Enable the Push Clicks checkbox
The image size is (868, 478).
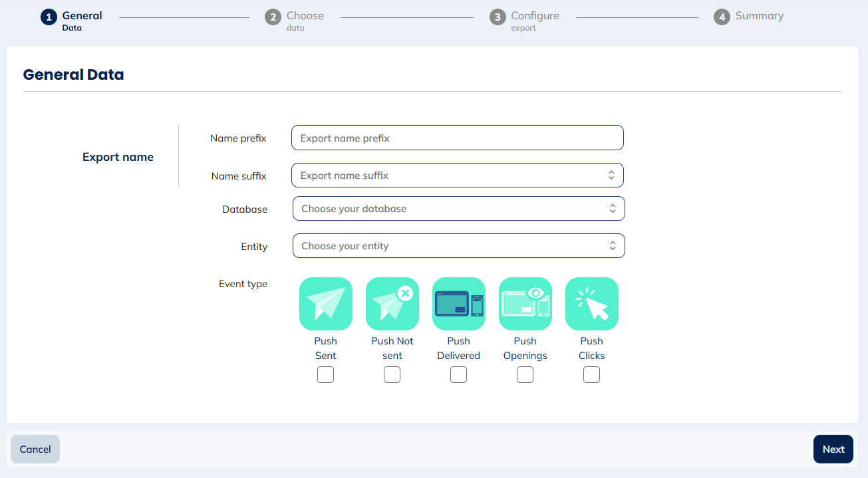[591, 374]
